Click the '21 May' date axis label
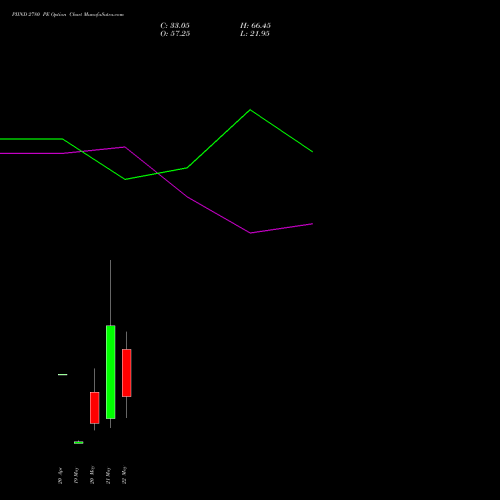The image size is (500, 500). pyautogui.click(x=108, y=476)
